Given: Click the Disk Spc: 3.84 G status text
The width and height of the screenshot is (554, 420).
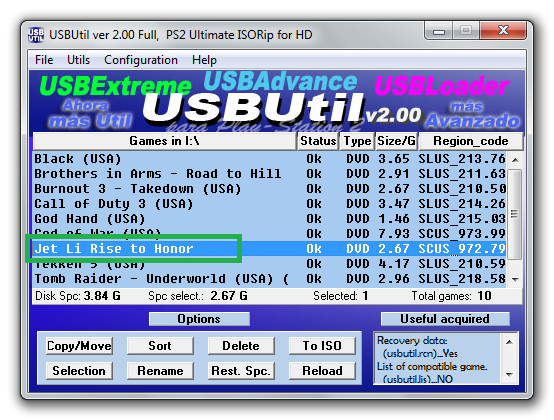Looking at the screenshot, I should point(78,296).
